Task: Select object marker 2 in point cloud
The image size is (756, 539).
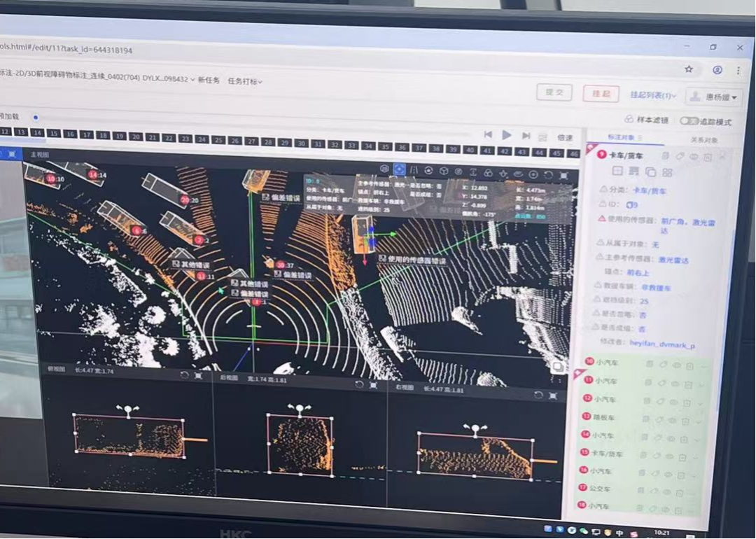Action: 199,239
